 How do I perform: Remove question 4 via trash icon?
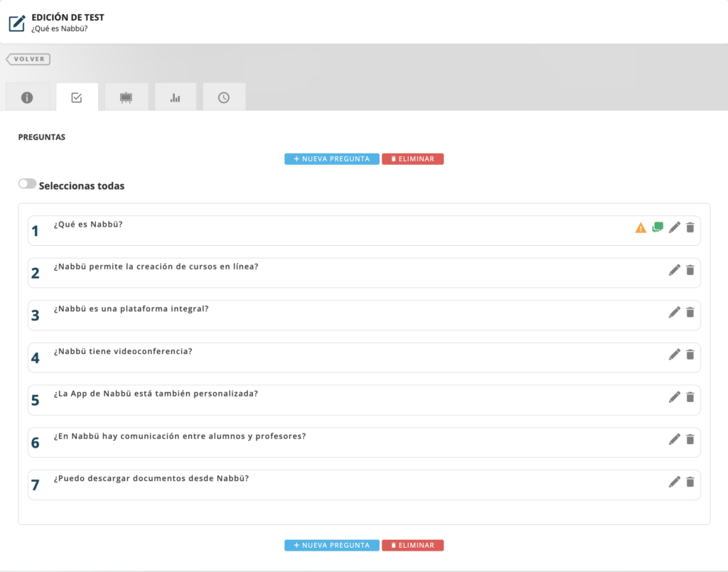pyautogui.click(x=690, y=355)
